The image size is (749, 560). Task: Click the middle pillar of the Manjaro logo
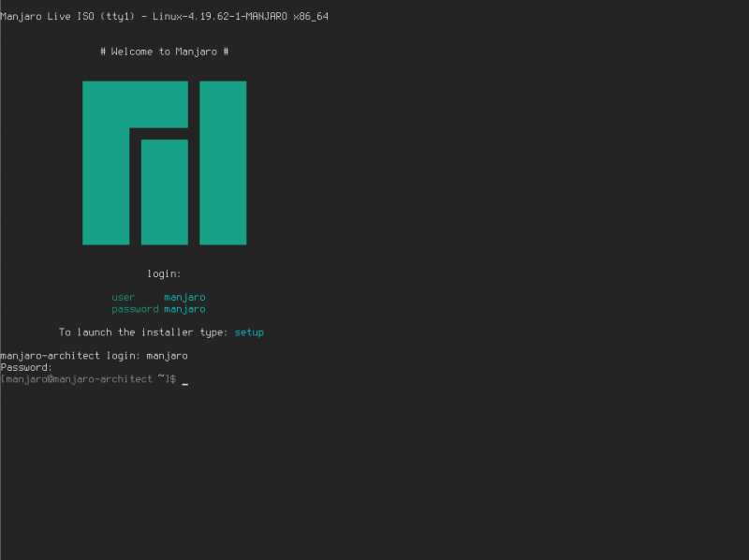165,192
